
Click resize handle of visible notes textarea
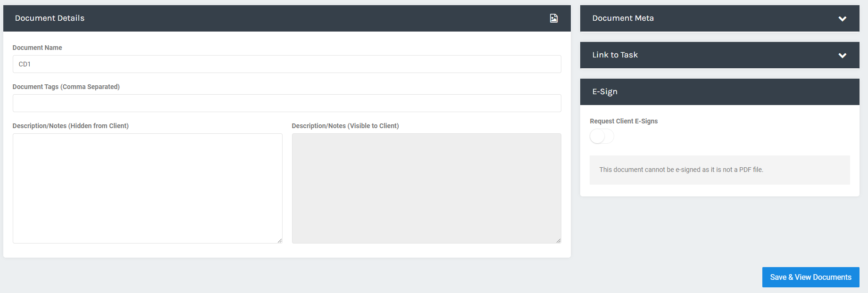(559, 241)
